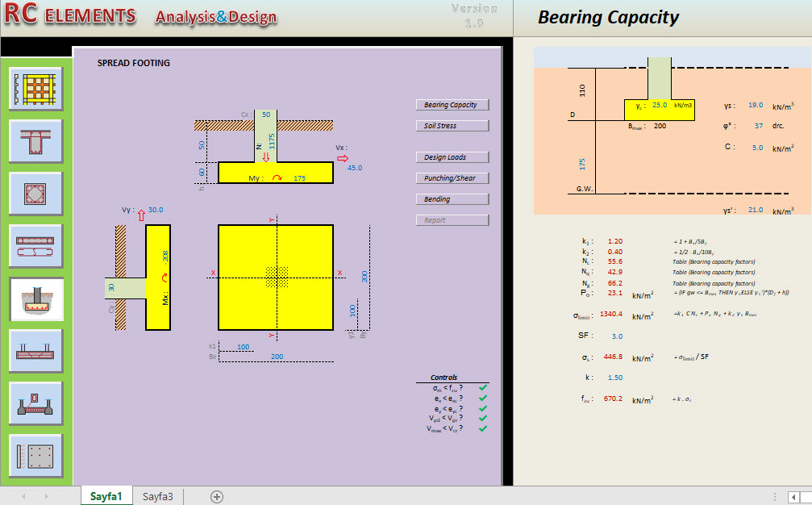Add a new worksheet with the plus button
The width and height of the screenshot is (812, 505).
pos(216,496)
